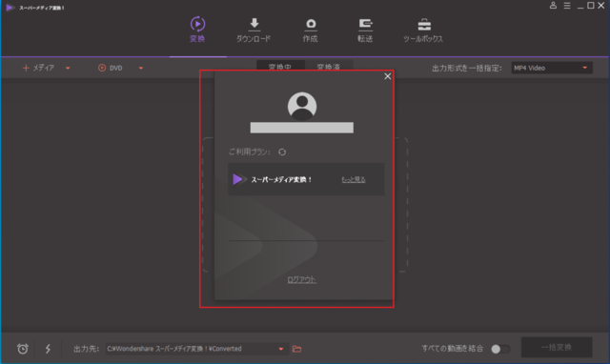
Task: Close the account dialog with X
Action: (x=388, y=76)
